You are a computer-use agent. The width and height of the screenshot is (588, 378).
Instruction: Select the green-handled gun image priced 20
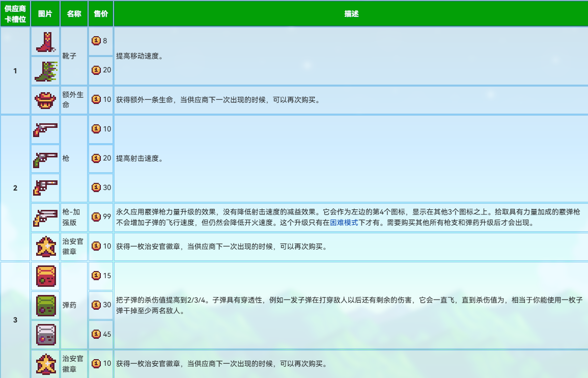(45, 158)
